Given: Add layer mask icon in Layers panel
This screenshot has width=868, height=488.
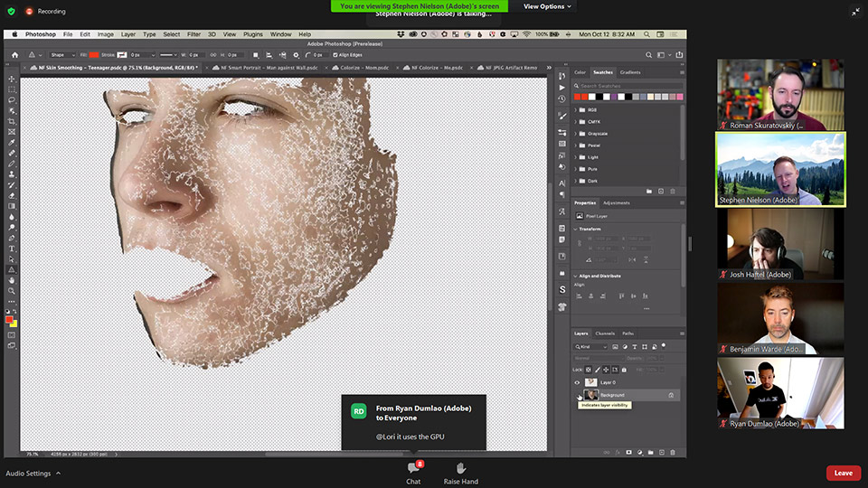Looking at the screenshot, I should (x=629, y=453).
